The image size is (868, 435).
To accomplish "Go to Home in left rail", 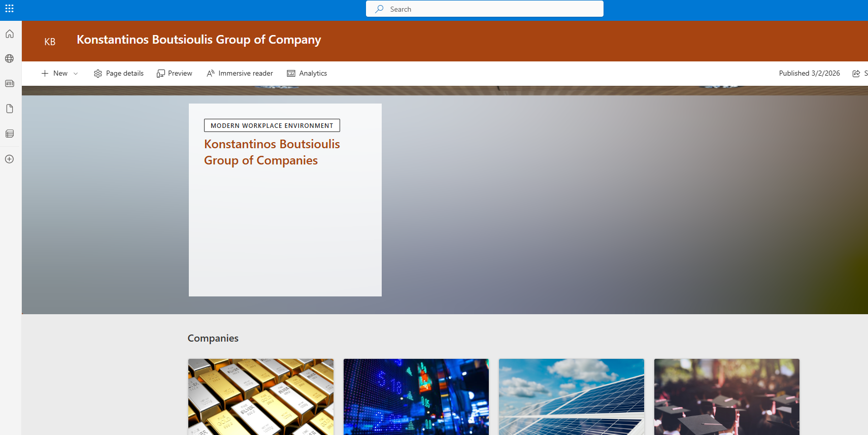I will pyautogui.click(x=10, y=34).
